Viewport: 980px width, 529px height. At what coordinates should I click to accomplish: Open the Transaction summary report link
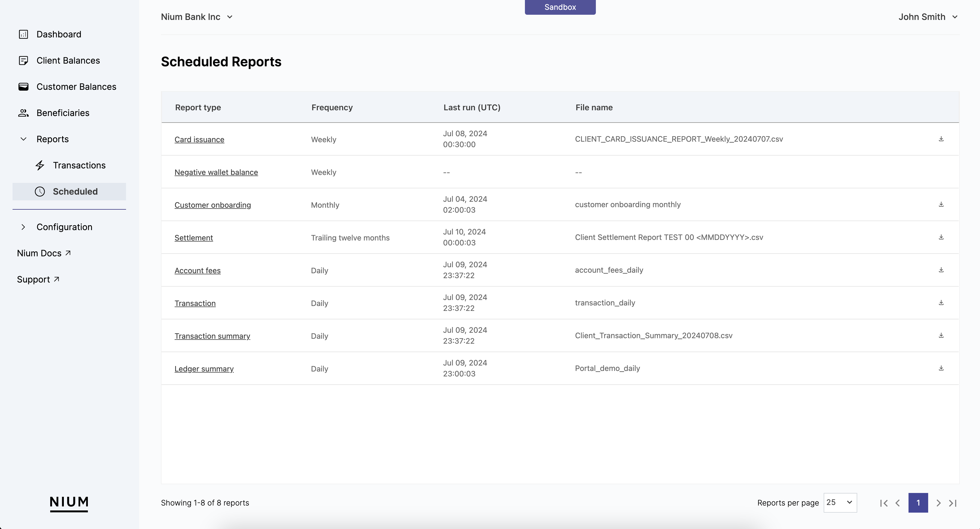(x=212, y=336)
